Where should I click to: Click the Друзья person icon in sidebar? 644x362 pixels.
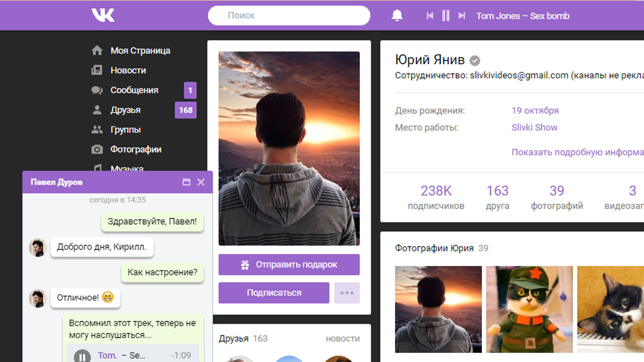click(96, 110)
